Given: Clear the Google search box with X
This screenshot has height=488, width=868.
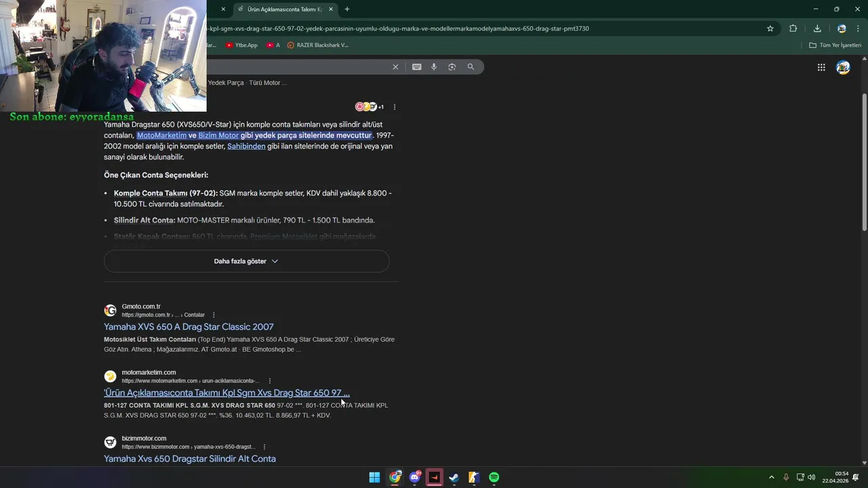Looking at the screenshot, I should (x=395, y=66).
